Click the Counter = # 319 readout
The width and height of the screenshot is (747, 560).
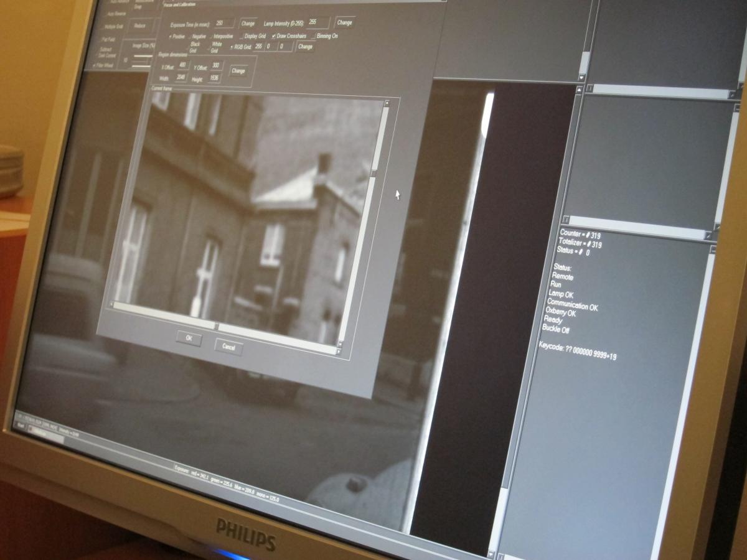point(580,235)
